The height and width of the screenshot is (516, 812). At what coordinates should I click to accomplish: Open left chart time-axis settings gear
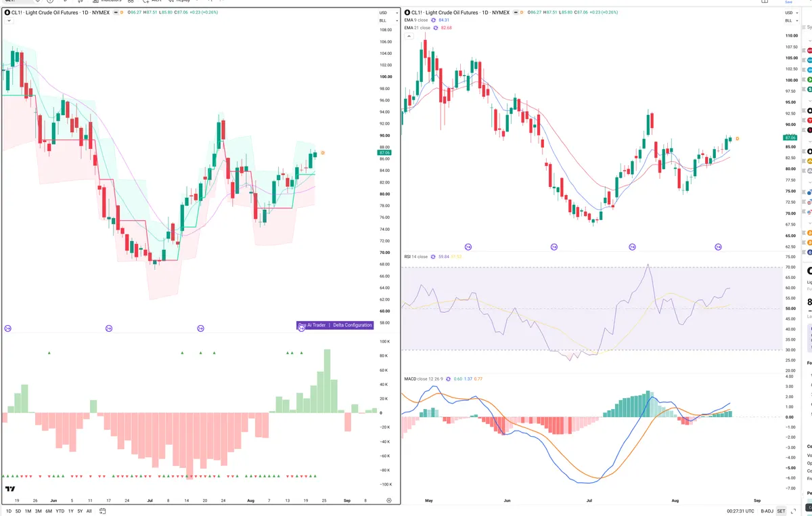[389, 500]
